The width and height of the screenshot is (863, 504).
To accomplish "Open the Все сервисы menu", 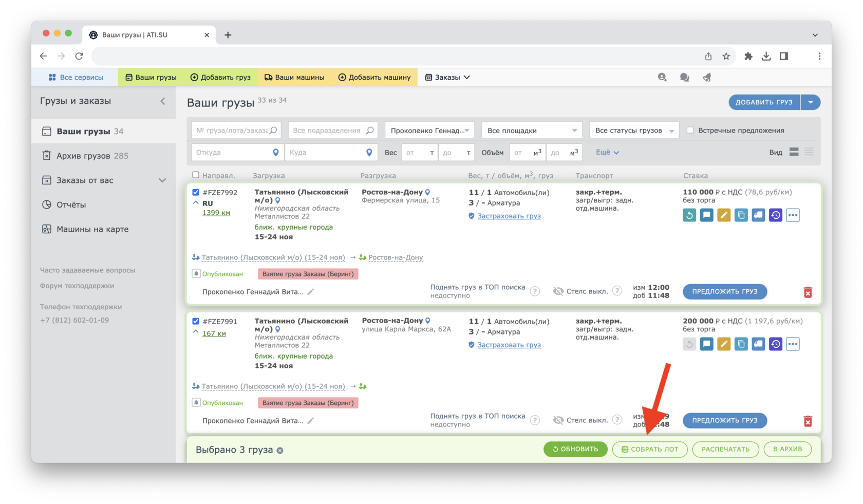I will tap(75, 77).
